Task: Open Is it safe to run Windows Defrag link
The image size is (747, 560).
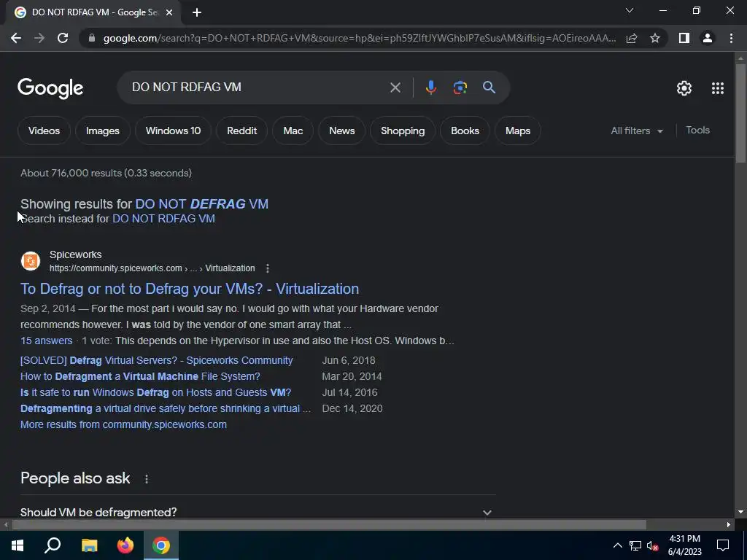Action: click(156, 392)
